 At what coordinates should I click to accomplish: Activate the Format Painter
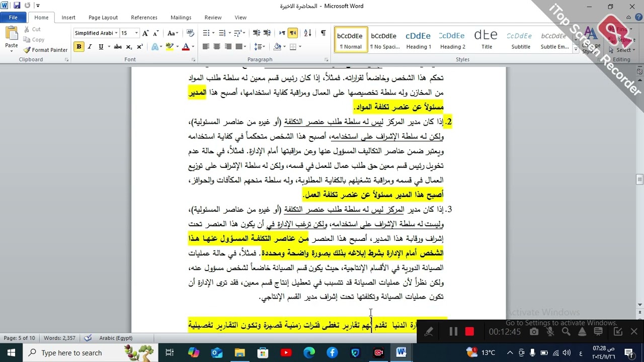pos(46,50)
